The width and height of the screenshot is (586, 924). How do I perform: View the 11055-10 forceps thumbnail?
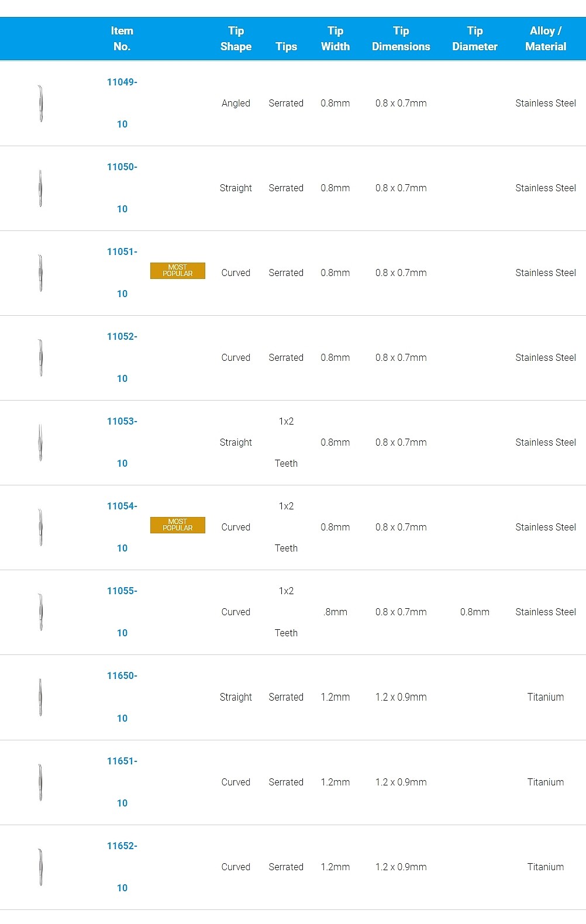click(40, 612)
